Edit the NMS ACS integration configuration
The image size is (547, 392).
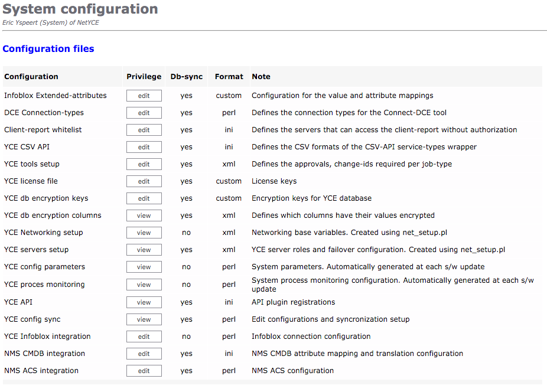tap(144, 370)
